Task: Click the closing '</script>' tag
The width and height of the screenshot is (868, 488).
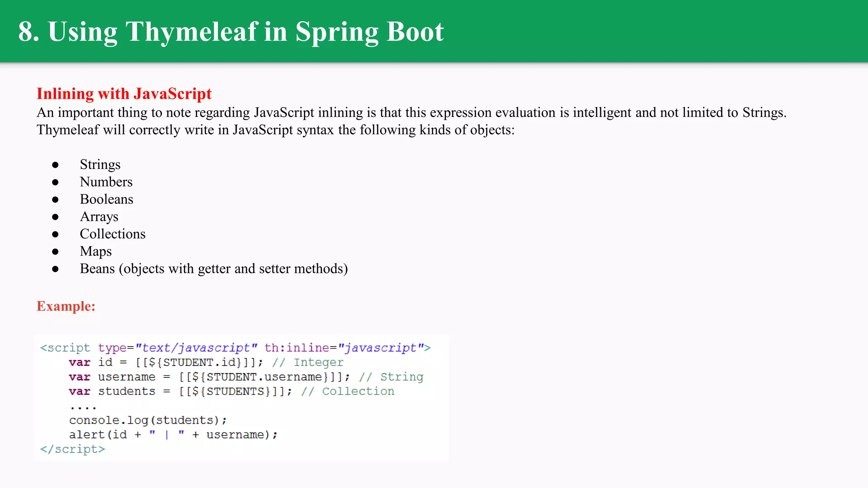Action: click(x=72, y=449)
